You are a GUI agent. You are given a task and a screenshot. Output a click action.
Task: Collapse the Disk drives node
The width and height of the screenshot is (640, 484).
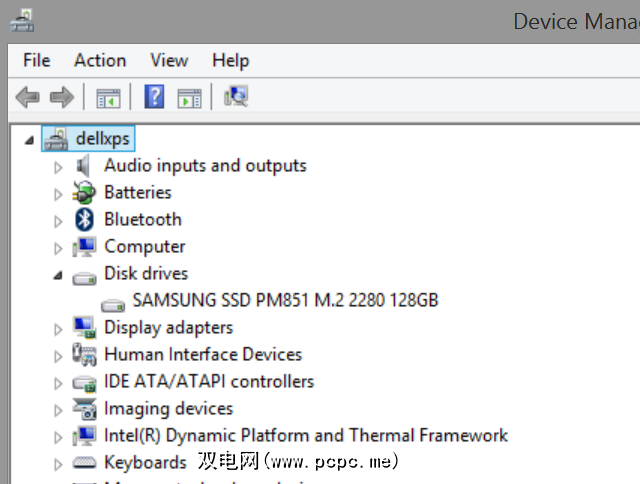coord(58,275)
